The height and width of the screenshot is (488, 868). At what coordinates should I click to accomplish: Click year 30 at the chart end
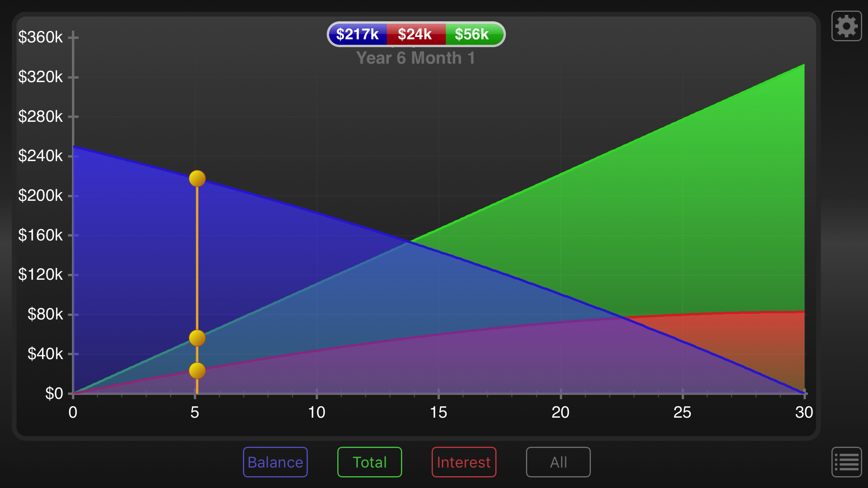(804, 413)
